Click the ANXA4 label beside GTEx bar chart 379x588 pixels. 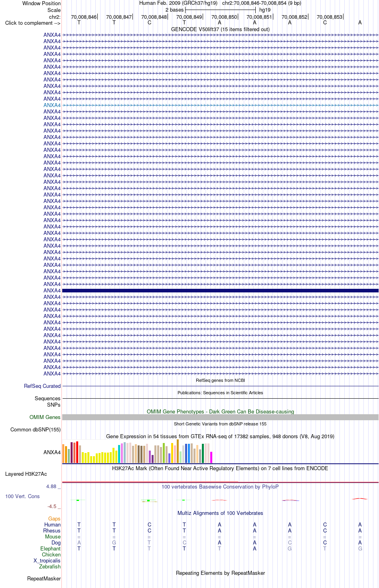pos(52,452)
